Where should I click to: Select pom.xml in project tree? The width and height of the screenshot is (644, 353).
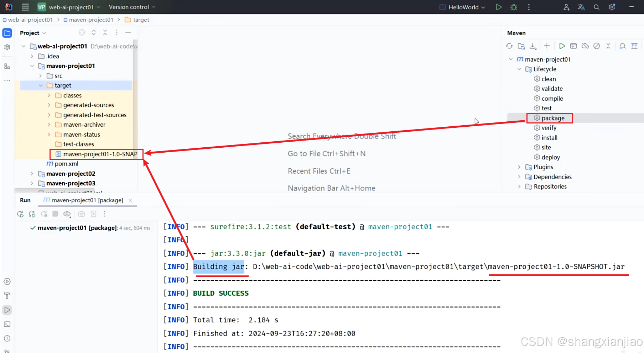[x=63, y=164]
